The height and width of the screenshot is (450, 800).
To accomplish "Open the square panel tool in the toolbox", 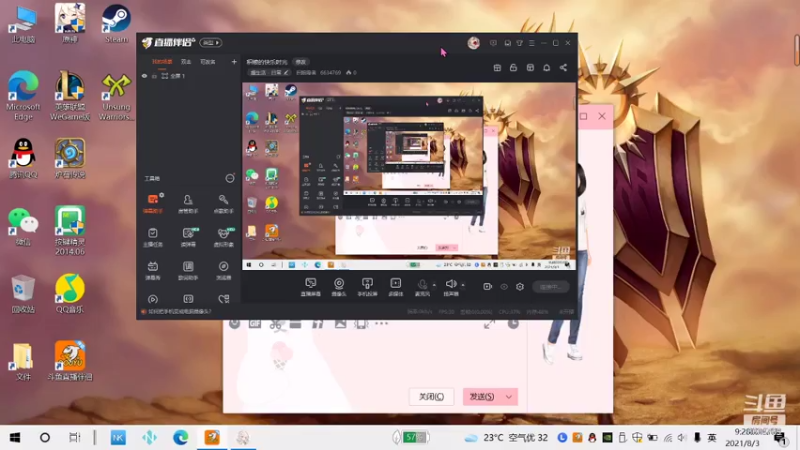I will [x=188, y=270].
